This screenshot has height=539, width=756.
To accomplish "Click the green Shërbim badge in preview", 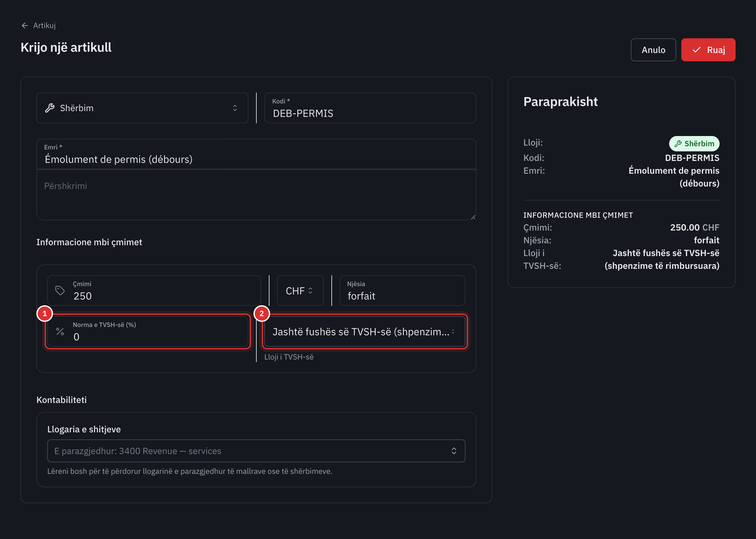I will point(694,143).
